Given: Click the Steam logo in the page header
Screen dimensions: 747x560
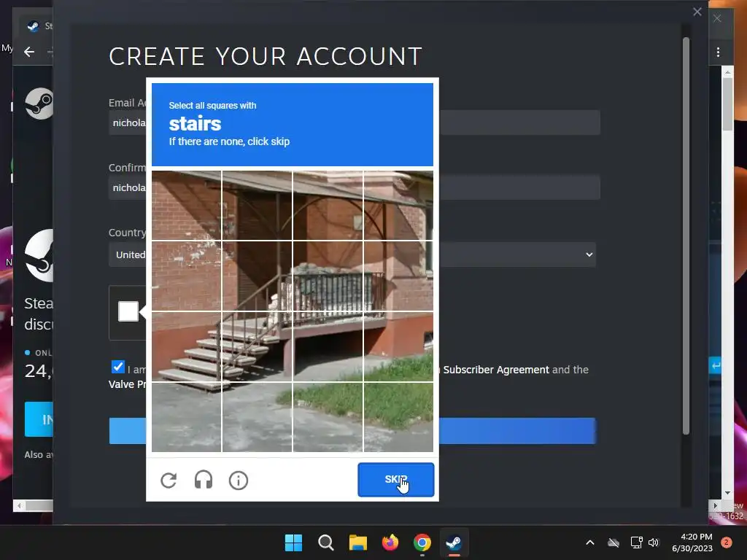Looking at the screenshot, I should pyautogui.click(x=39, y=104).
